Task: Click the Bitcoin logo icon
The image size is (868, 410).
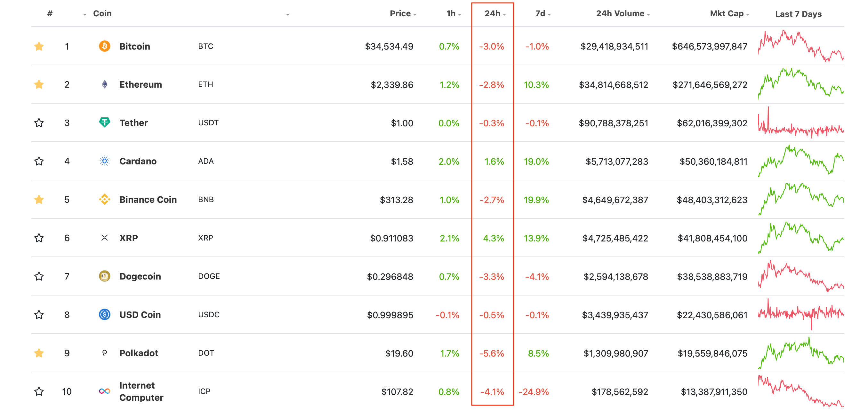Action: click(104, 46)
